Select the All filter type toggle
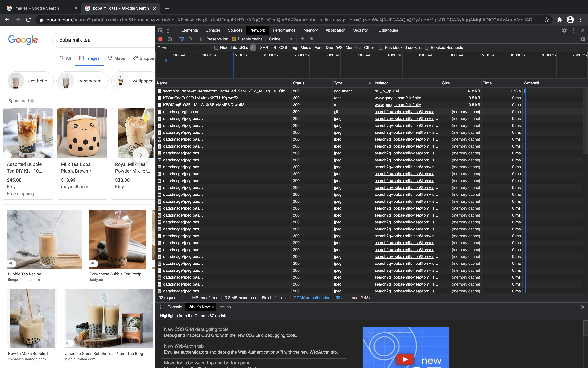588x368 pixels. click(253, 48)
